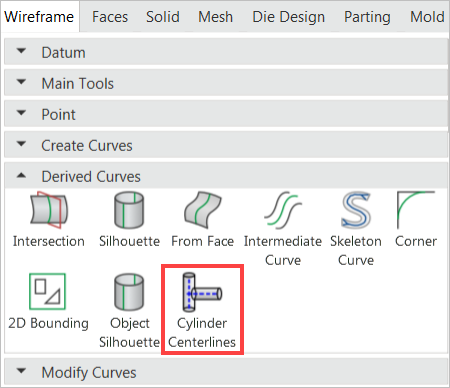Select the Object Silhouette tool
Image resolution: width=450 pixels, height=388 pixels.
pyautogui.click(x=129, y=311)
